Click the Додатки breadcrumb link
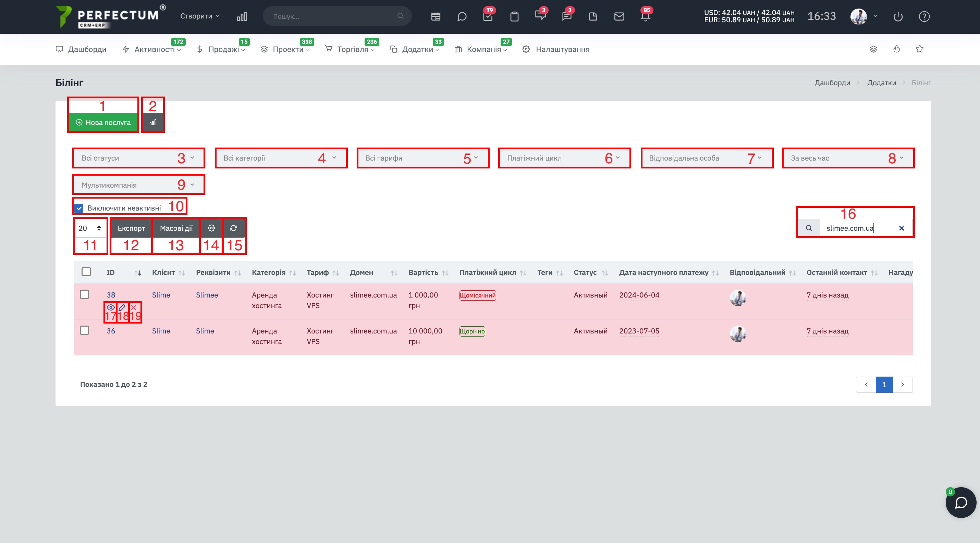Image resolution: width=980 pixels, height=543 pixels. [881, 83]
